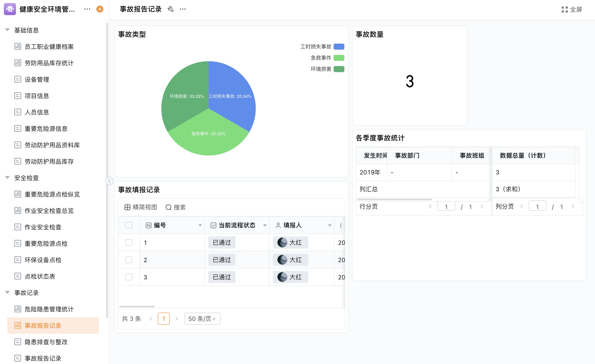Image resolution: width=595 pixels, height=364 pixels.
Task: Click the purple app logo icon
Action: (10, 9)
